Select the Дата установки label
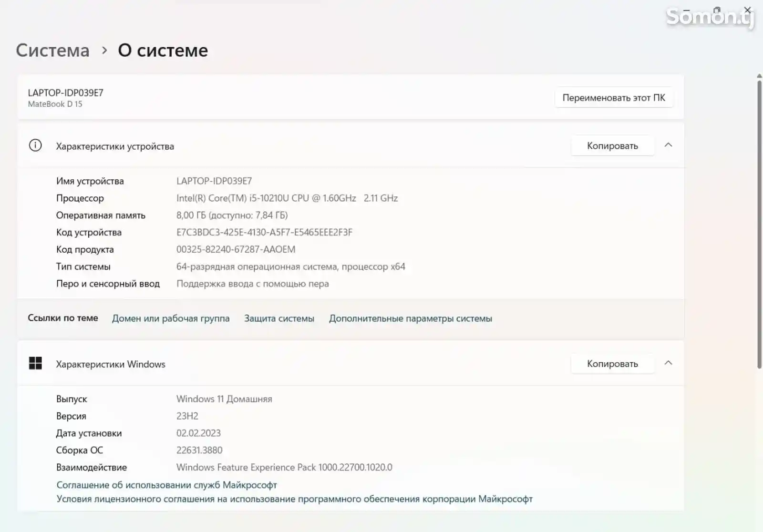Screen dimensions: 763x532 pos(89,433)
